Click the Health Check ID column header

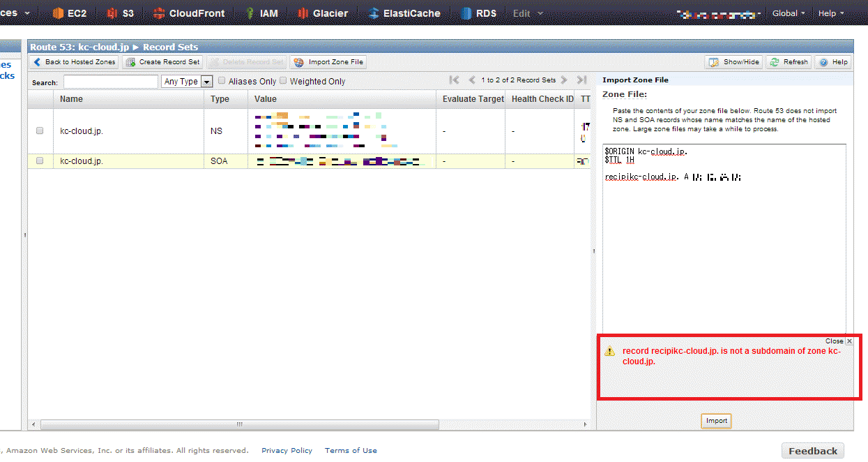540,99
